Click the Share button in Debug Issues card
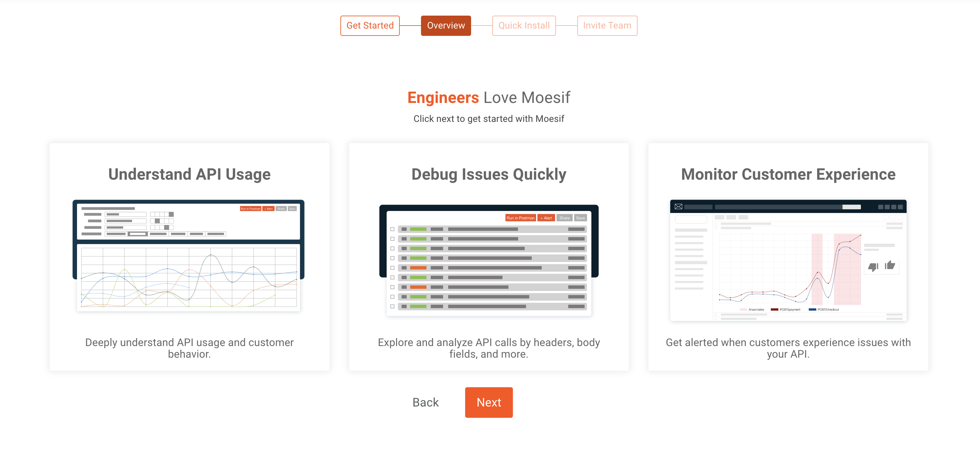Screen dimensions: 980x449 [565, 218]
